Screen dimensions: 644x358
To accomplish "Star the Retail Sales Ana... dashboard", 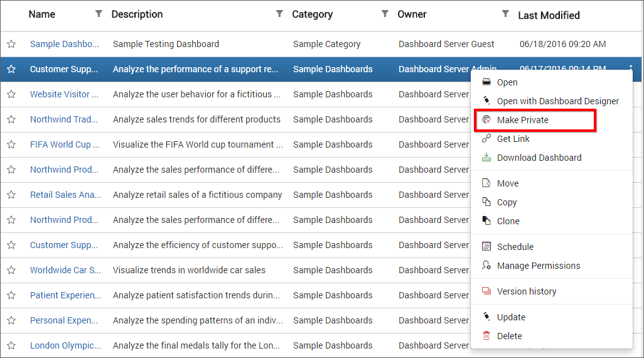I will (x=11, y=195).
